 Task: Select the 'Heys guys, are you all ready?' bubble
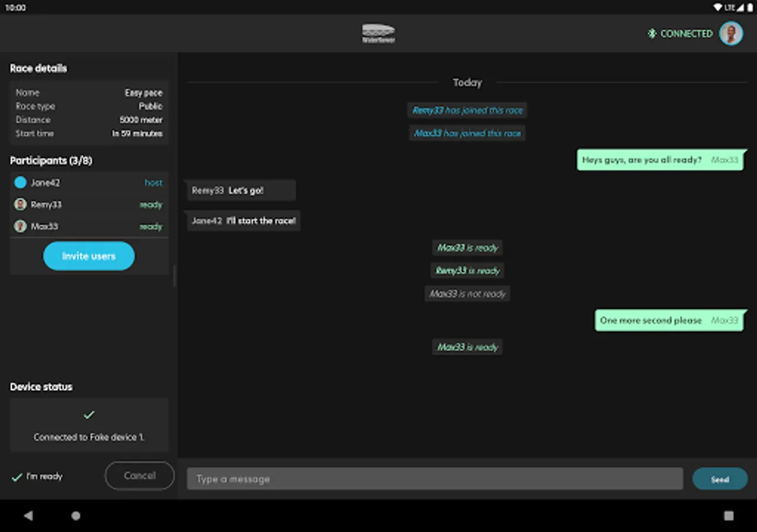662,160
